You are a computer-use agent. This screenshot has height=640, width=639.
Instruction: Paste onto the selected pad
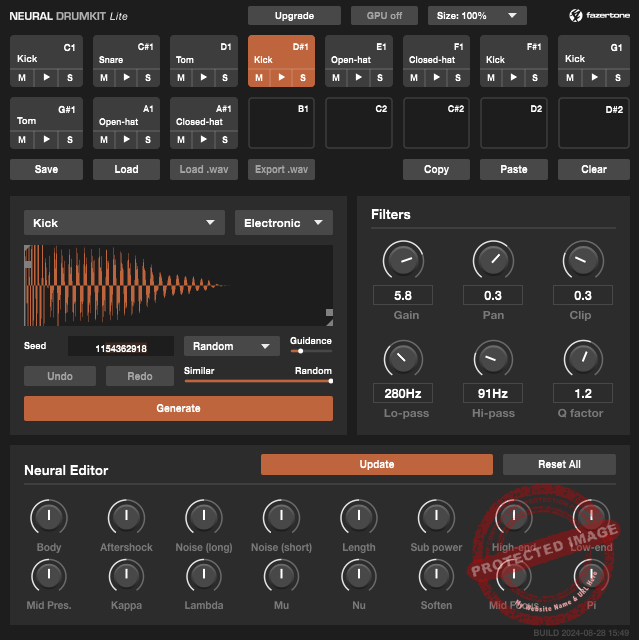tap(514, 169)
